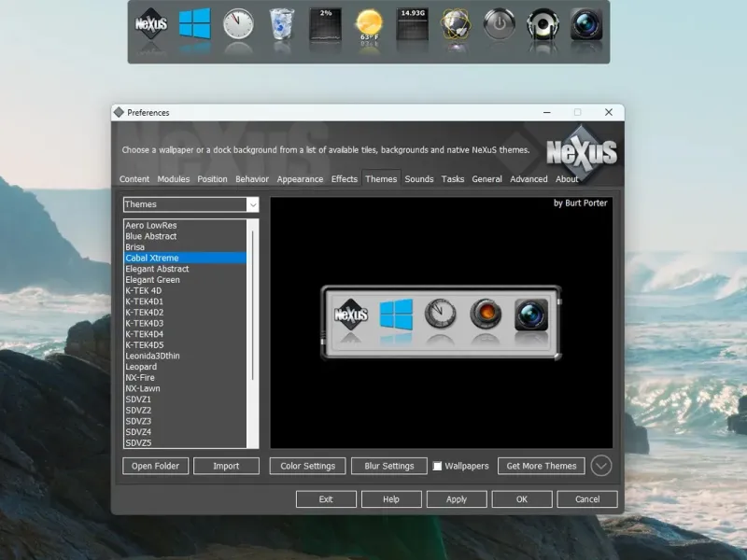Open the Recycle Bin icon in the dock
The image size is (747, 560).
click(x=282, y=24)
